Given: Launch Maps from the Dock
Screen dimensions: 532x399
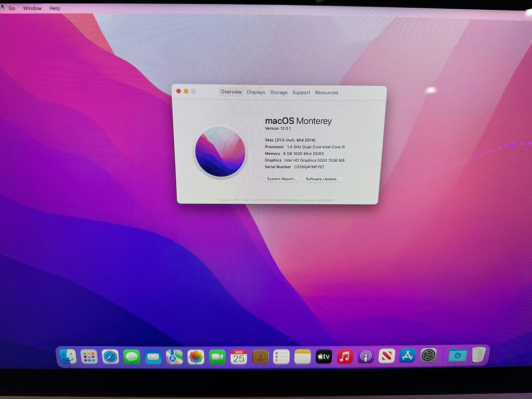Looking at the screenshot, I should pos(174,357).
